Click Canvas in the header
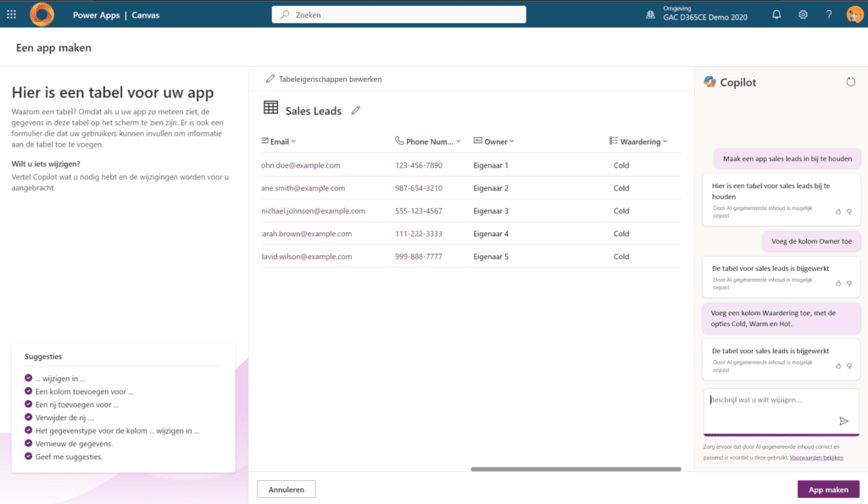This screenshot has height=504, width=868. (146, 15)
